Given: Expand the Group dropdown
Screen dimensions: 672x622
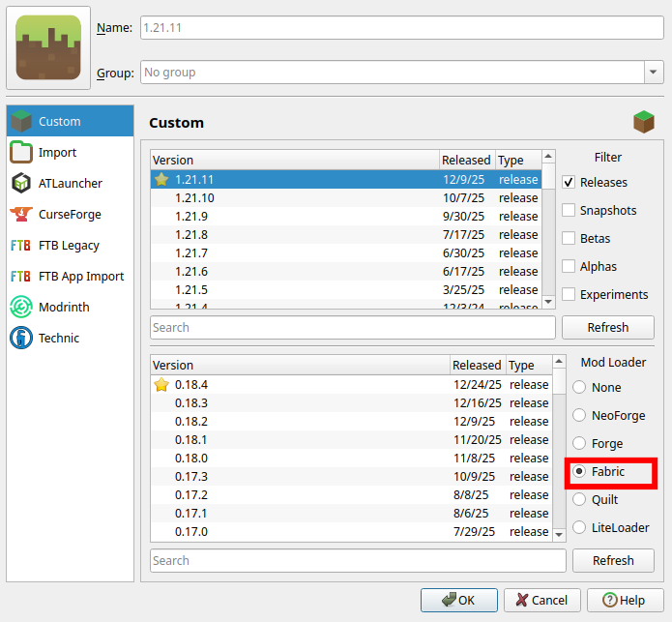Looking at the screenshot, I should (x=654, y=73).
